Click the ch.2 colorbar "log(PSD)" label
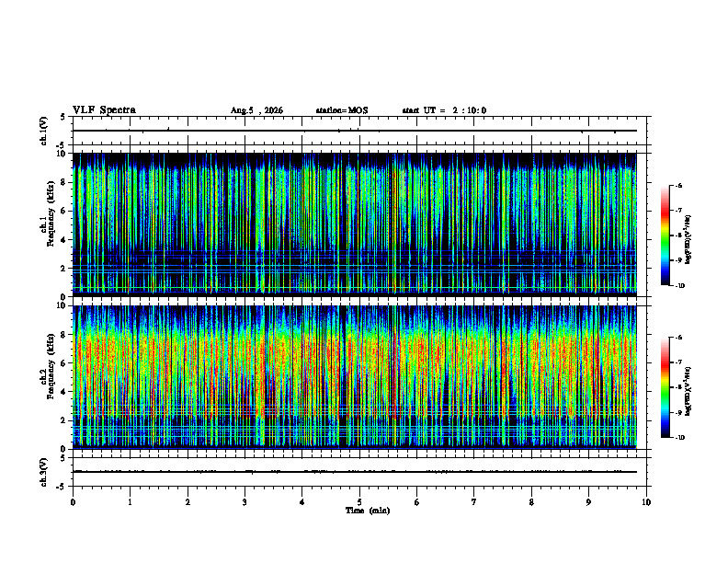Screen dimensions: 728x563 (688, 392)
